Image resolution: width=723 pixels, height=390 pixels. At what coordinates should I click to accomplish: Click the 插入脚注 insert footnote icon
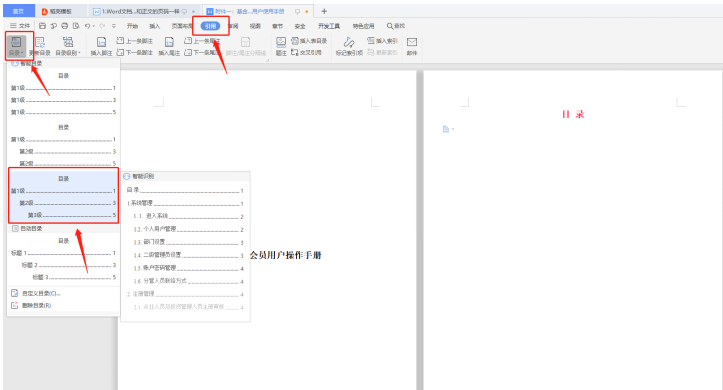(101, 47)
